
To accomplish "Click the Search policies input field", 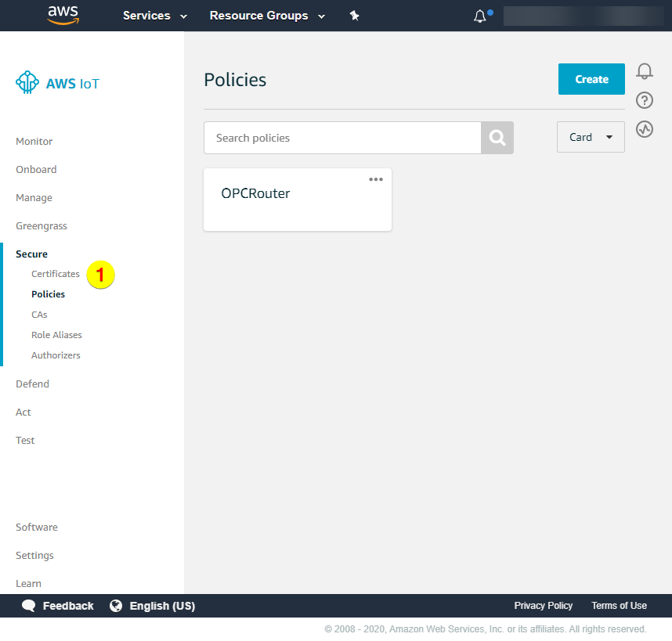I will click(341, 138).
